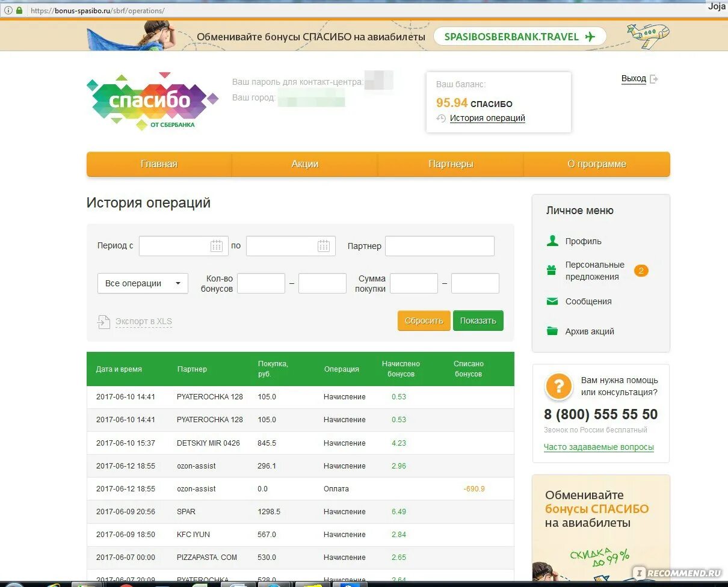This screenshot has width=728, height=587.
Task: Open the Партнеры menu tab
Action: (451, 164)
